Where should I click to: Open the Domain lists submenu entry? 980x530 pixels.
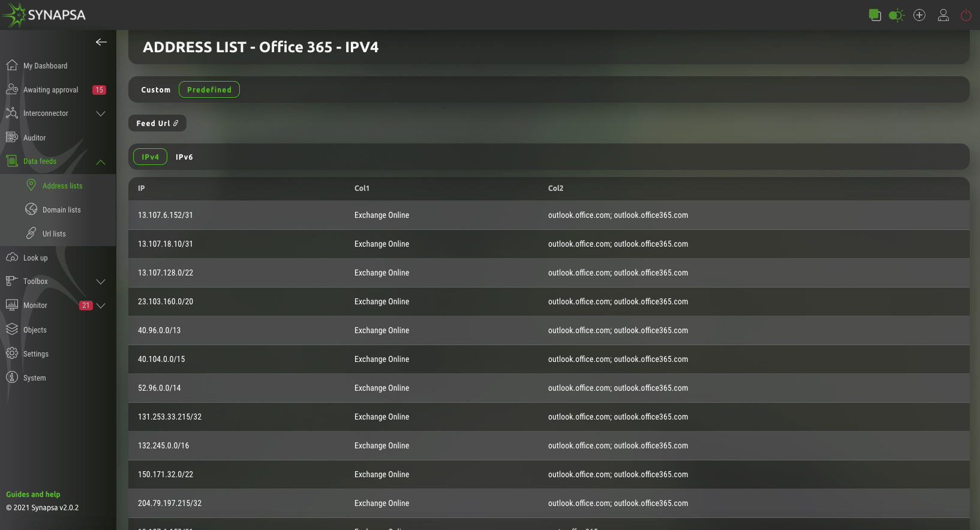pos(62,210)
